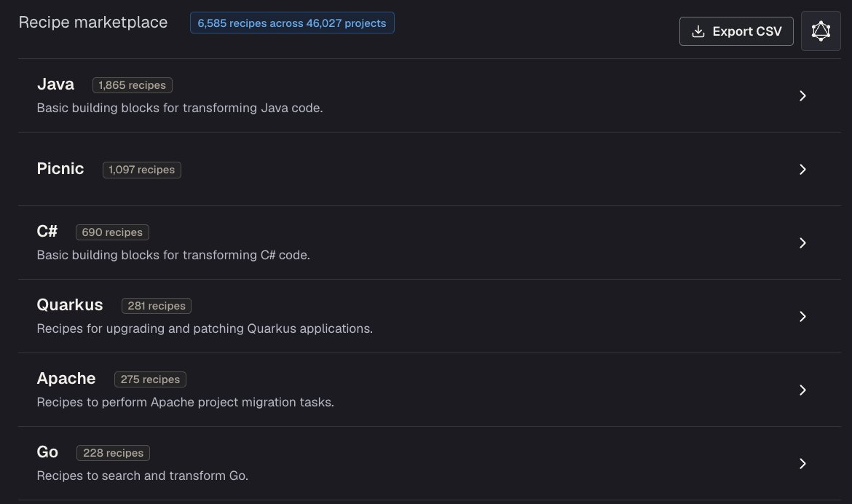852x504 pixels.
Task: Click the Export CSV button
Action: click(x=735, y=31)
